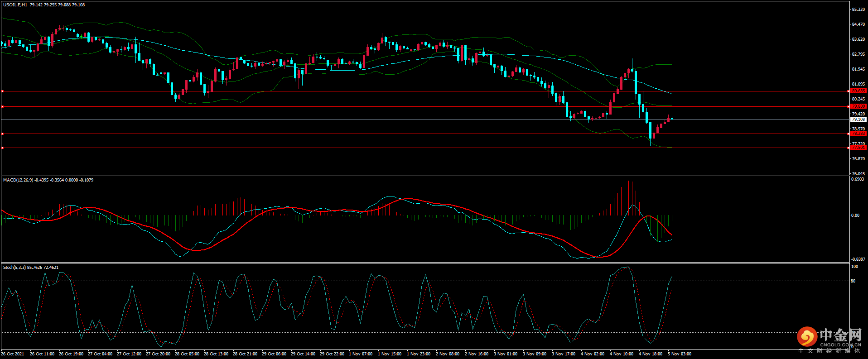Click the CNGOLD.COM.CN watermark text
Image resolution: width=868 pixels, height=359 pixels.
click(840, 345)
